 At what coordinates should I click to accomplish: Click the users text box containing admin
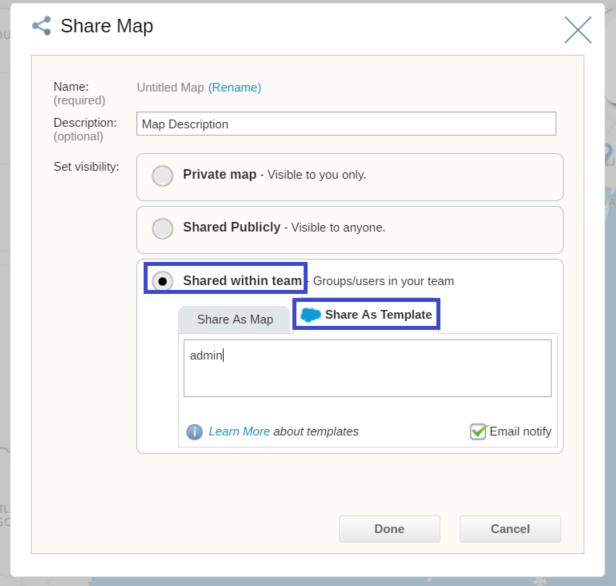(x=367, y=368)
